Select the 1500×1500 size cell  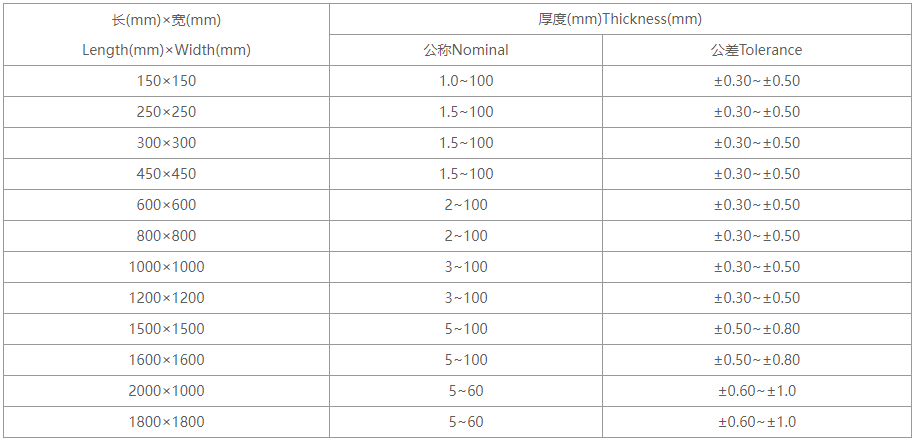point(166,329)
